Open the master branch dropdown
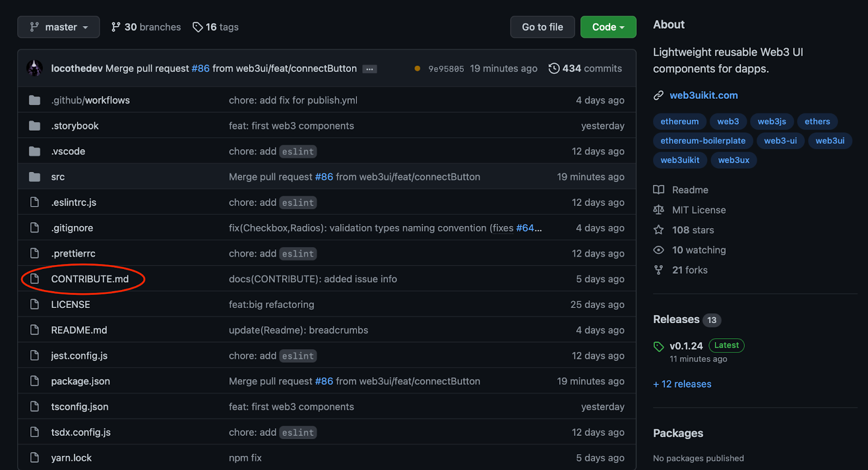 59,27
